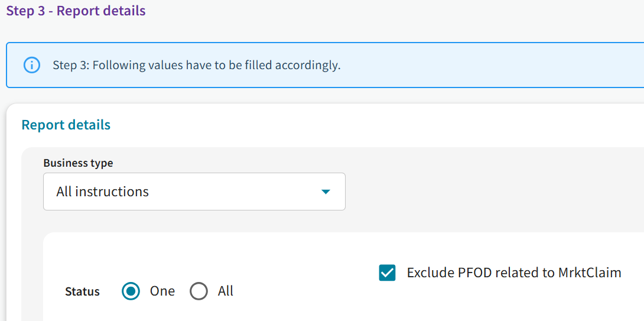Click the teal Report details section title

click(66, 125)
